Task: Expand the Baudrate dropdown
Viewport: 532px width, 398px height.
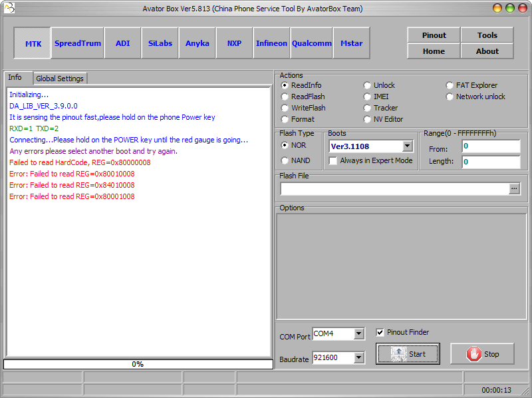Action: pyautogui.click(x=358, y=357)
